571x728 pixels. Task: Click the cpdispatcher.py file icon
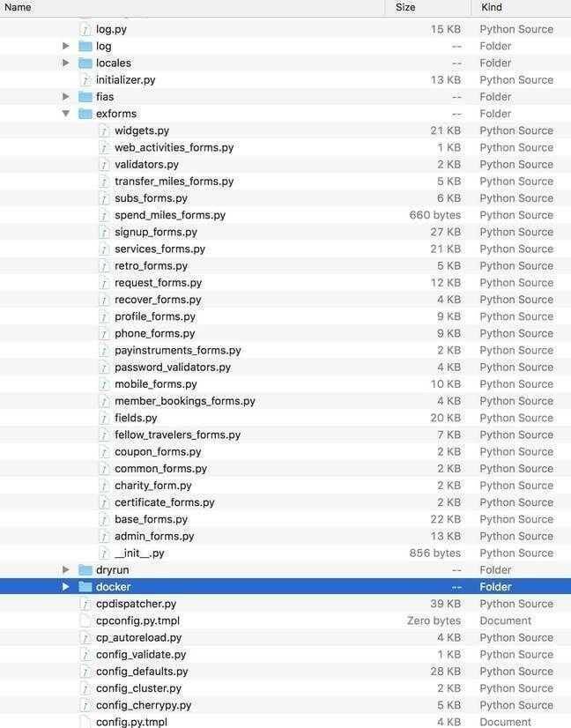coord(85,604)
